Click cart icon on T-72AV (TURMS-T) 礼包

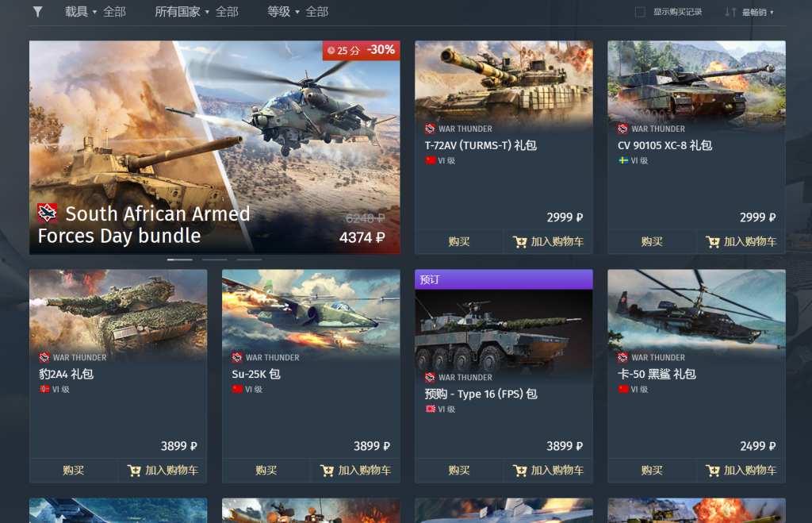point(519,241)
